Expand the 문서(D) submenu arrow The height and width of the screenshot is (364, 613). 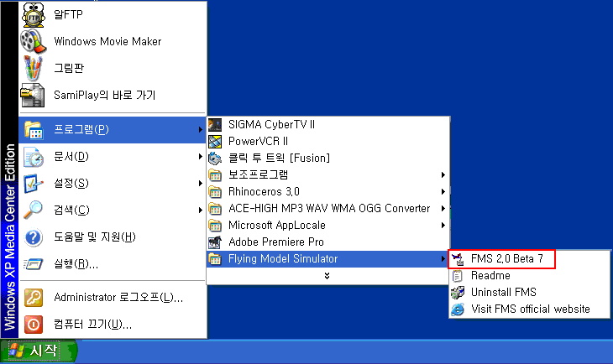coord(200,157)
